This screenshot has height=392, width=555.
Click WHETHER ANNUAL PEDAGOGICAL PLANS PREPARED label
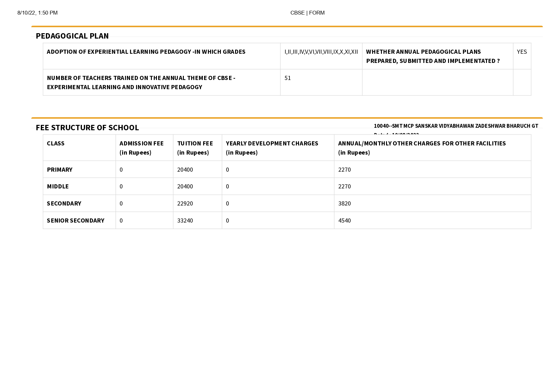point(433,56)
